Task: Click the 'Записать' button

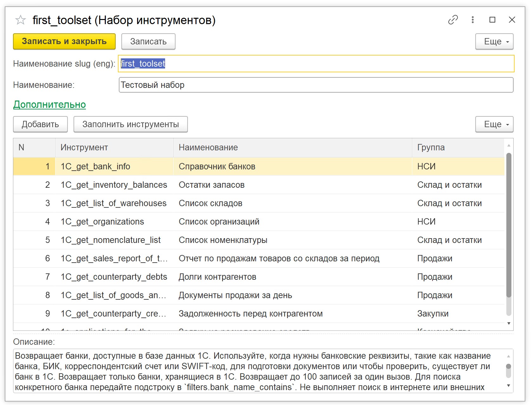Action: 148,42
